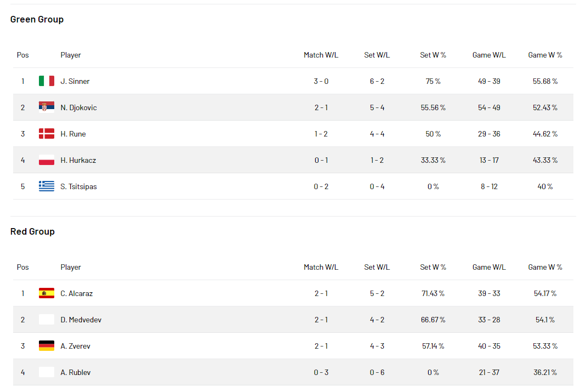
Task: Click Pos header in Red Group table
Action: [x=22, y=268]
